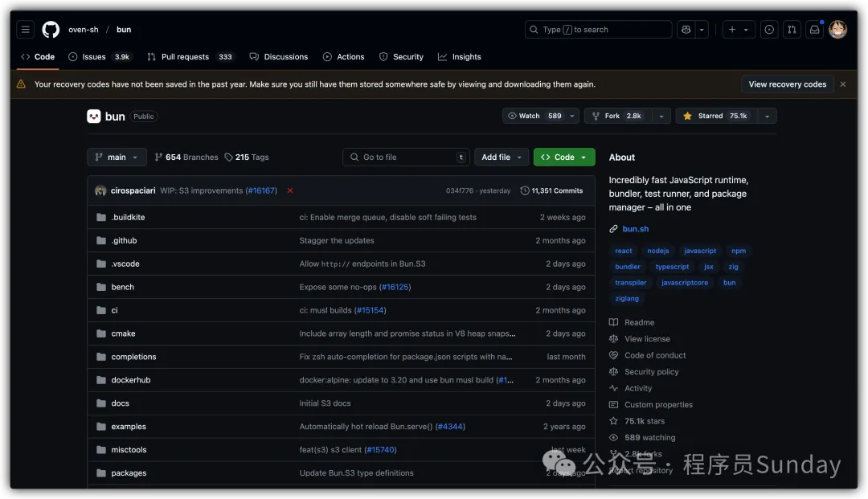The width and height of the screenshot is (868, 499).
Task: Expand the main branch dropdown
Action: click(x=117, y=157)
